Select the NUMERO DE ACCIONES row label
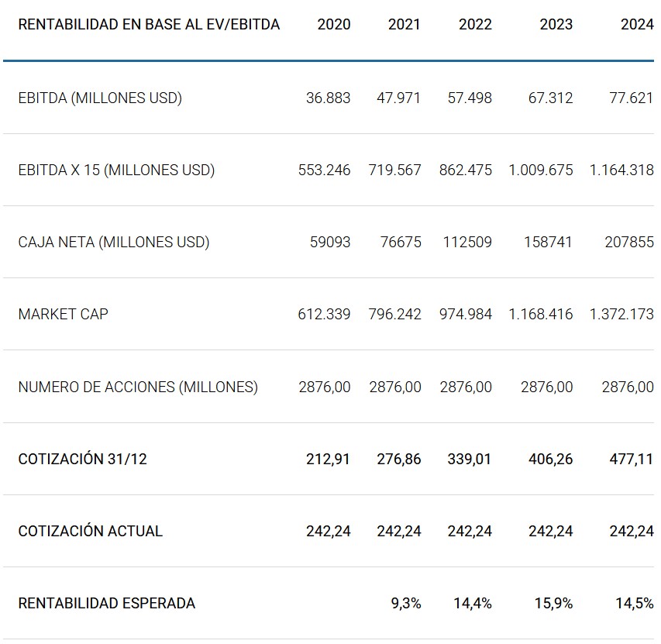This screenshot has width=661, height=644. click(138, 387)
